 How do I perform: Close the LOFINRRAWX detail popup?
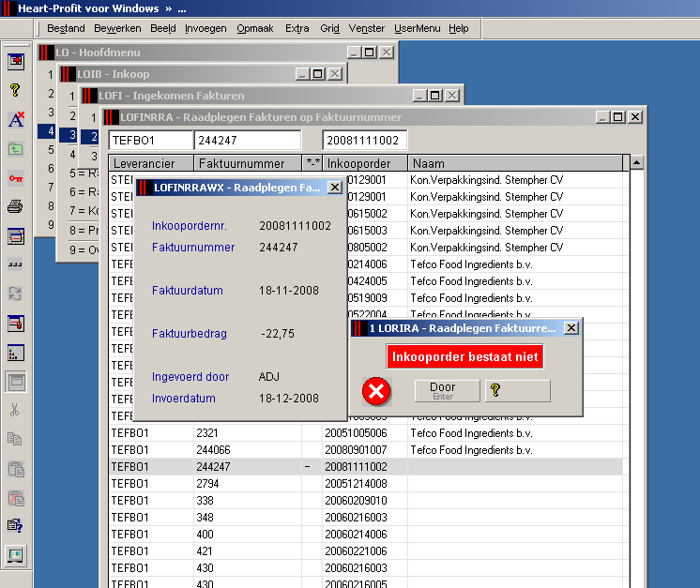(334, 188)
